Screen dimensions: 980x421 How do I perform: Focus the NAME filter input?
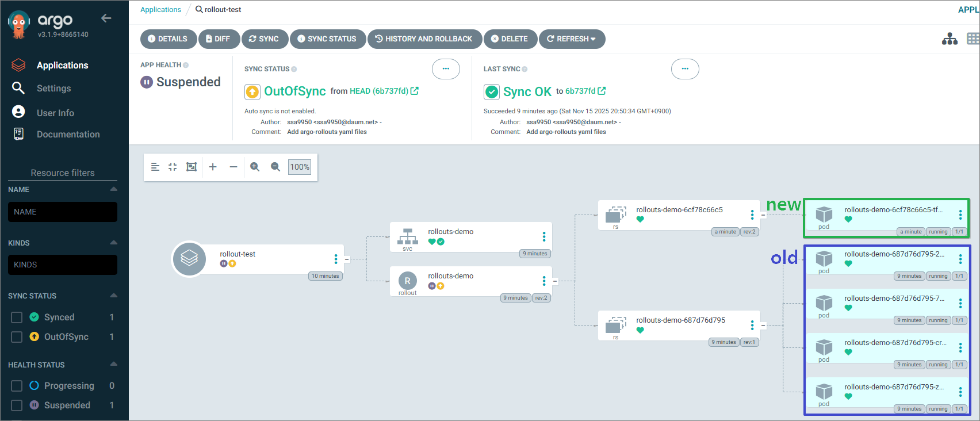coord(63,212)
